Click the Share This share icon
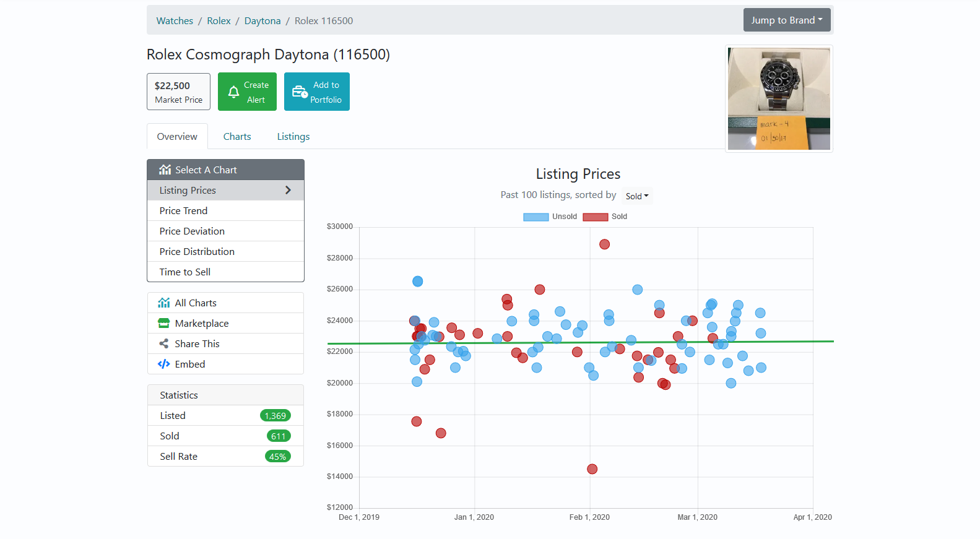This screenshot has height=539, width=980. click(163, 343)
